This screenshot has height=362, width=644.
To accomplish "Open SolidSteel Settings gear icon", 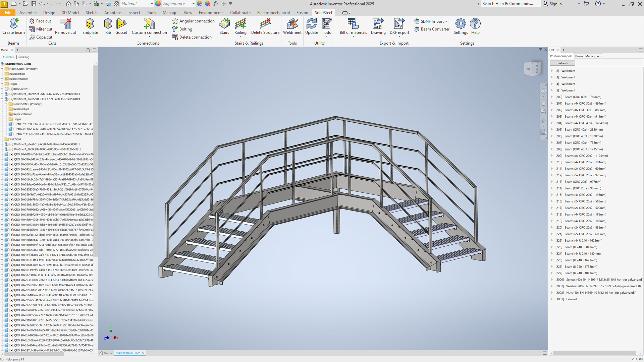I will (x=461, y=24).
